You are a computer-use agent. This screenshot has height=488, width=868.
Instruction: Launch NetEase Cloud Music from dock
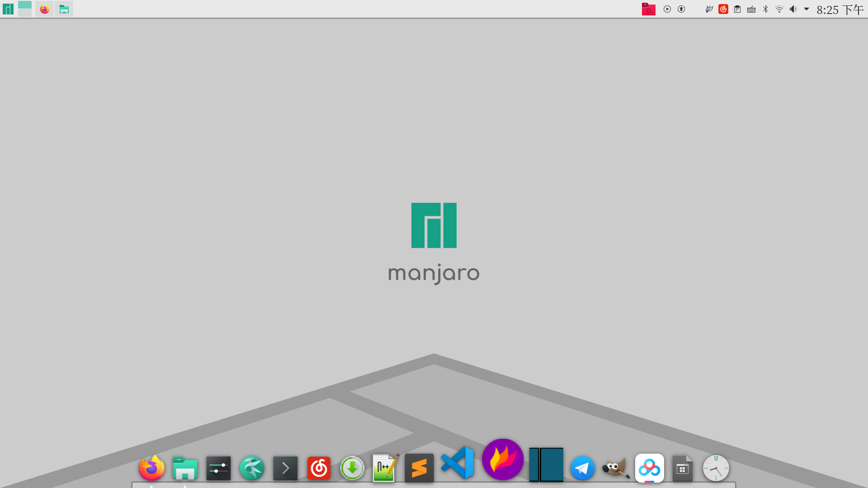pyautogui.click(x=319, y=468)
